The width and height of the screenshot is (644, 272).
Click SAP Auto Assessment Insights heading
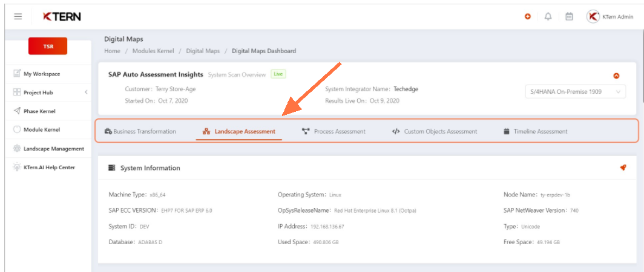coord(156,75)
